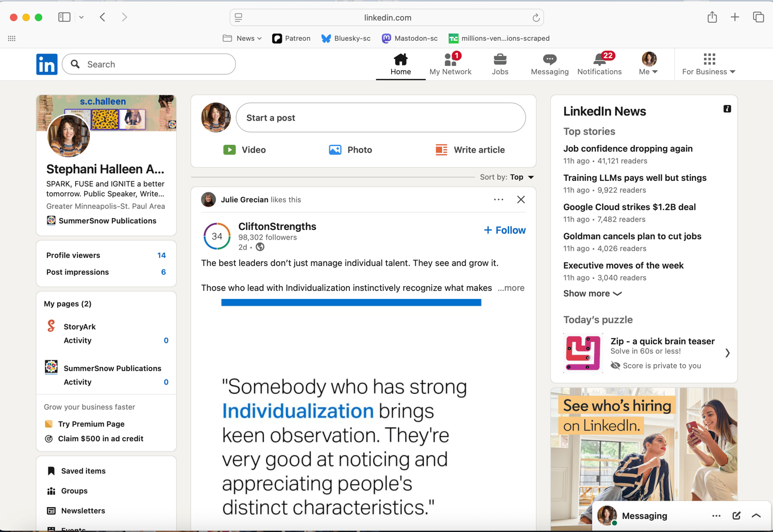Open a new Safari tab

coord(735,17)
